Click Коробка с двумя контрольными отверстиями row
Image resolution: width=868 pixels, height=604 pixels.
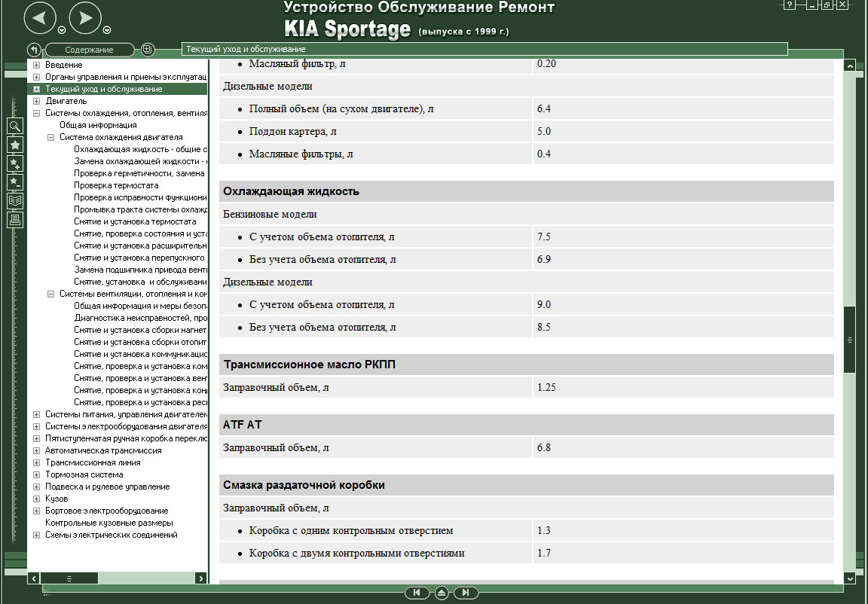tap(527, 553)
